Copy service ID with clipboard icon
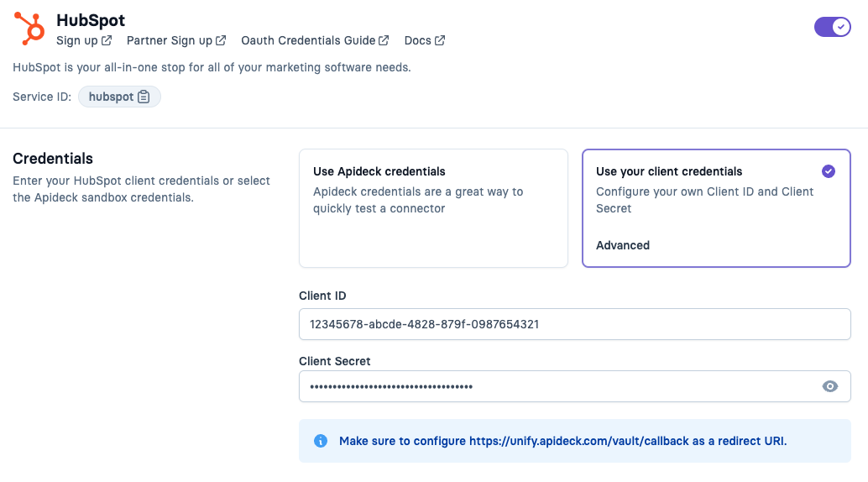The height and width of the screenshot is (482, 868). coord(144,97)
